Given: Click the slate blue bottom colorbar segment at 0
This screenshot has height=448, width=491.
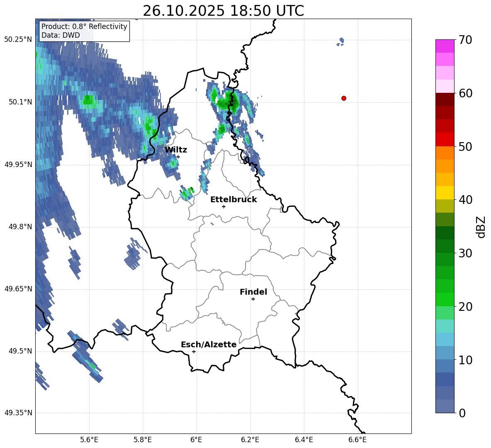Looking at the screenshot, I should [445, 406].
